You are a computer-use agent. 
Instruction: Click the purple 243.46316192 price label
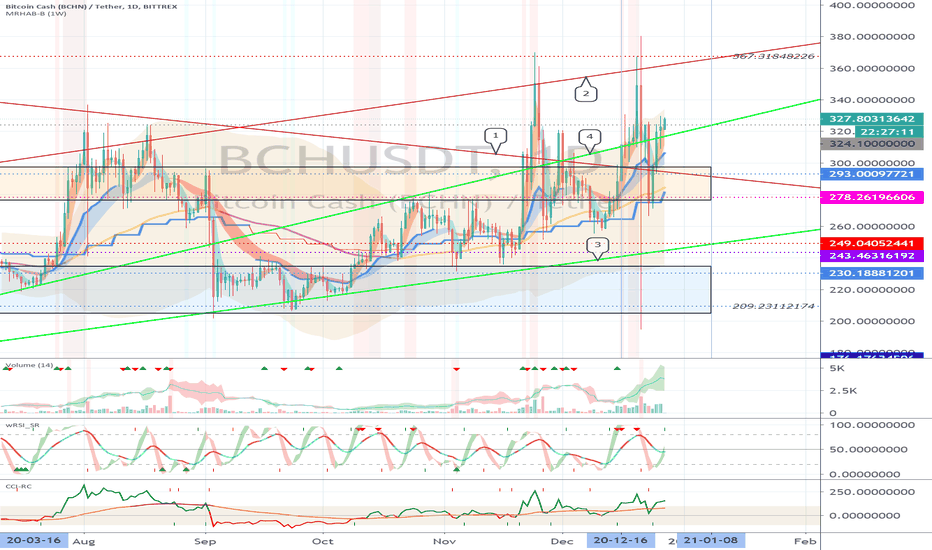click(871, 256)
